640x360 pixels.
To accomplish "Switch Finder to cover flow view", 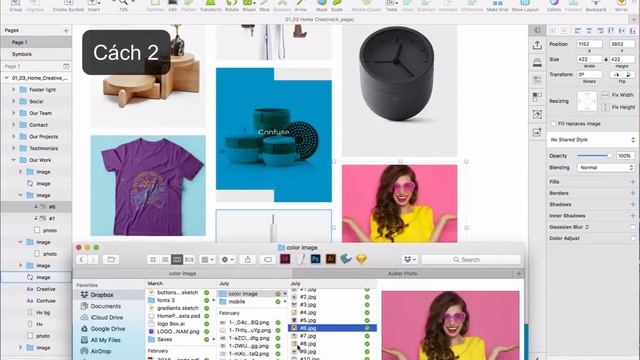I will (x=189, y=260).
